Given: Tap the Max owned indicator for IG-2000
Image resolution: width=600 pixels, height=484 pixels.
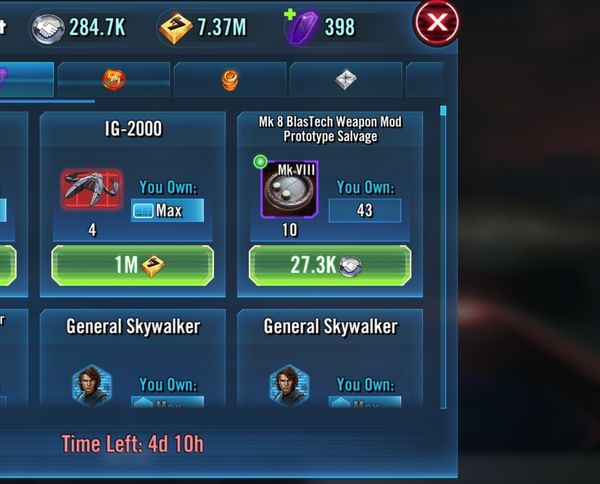Looking at the screenshot, I should point(167,210).
